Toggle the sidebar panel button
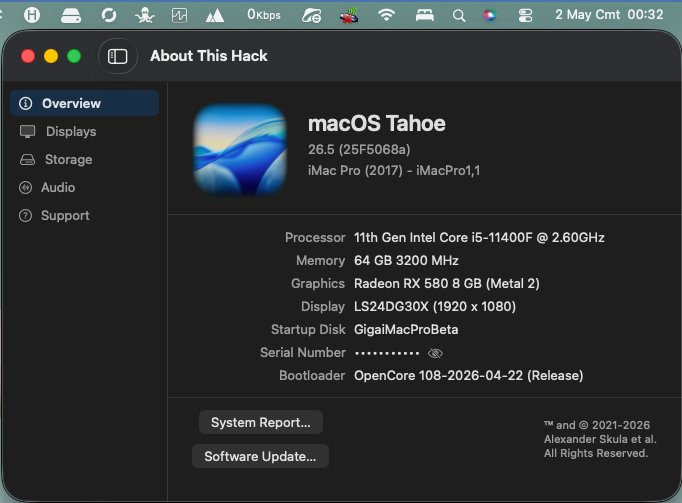Screen dimensions: 682x503 (117, 56)
